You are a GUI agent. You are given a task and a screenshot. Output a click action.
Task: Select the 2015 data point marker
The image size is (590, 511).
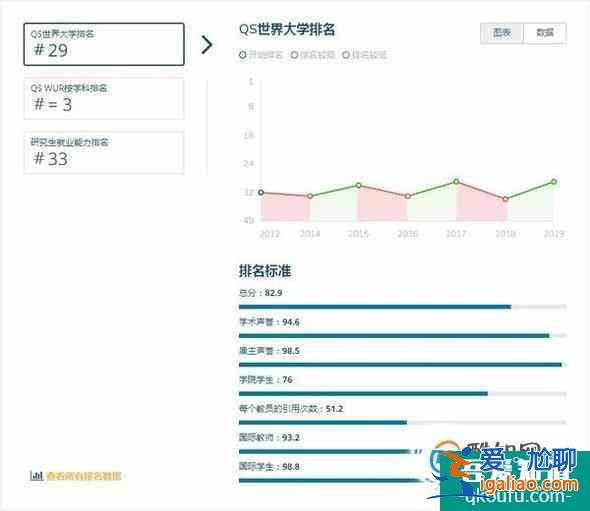click(x=359, y=186)
